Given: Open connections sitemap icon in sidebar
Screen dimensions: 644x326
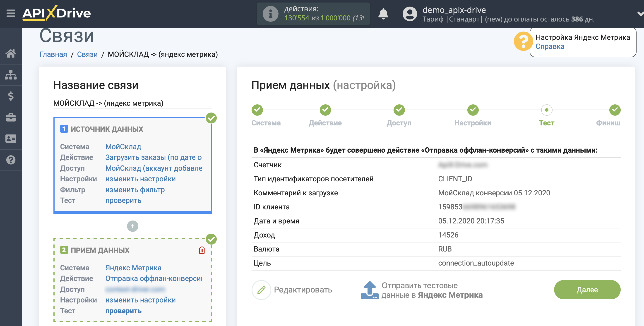Looking at the screenshot, I should [11, 75].
